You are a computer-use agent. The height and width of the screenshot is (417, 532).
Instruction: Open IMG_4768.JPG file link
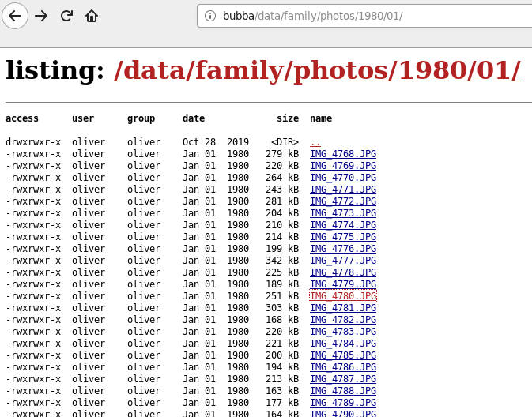coord(342,154)
